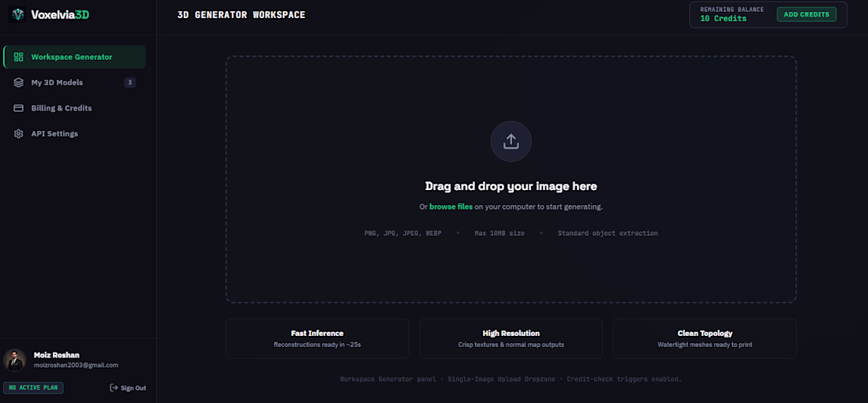Sign Out of the account

128,387
